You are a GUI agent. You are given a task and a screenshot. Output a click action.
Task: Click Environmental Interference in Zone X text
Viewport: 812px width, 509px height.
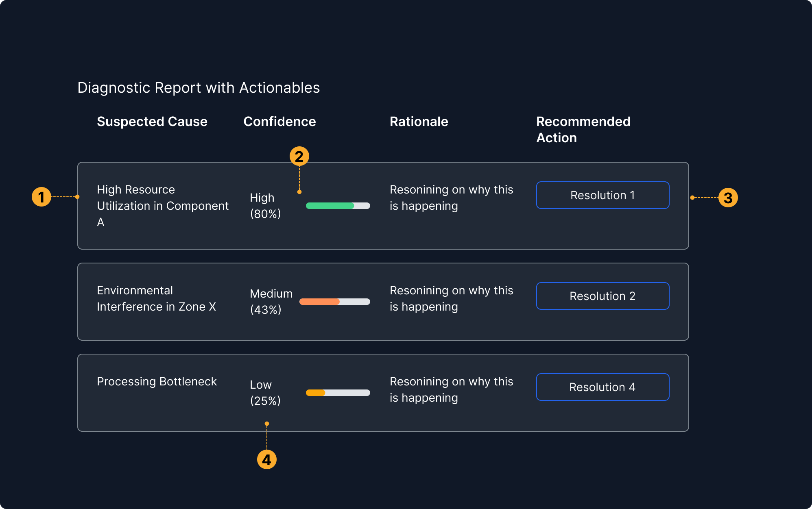click(156, 298)
